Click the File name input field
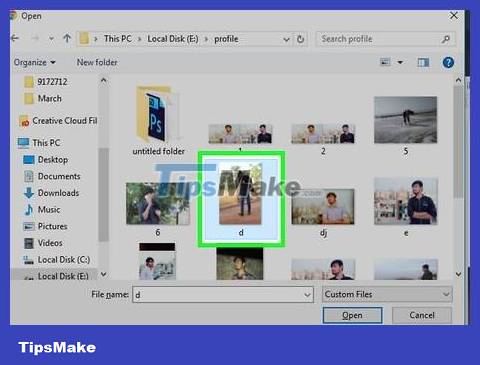This screenshot has height=365, width=480. [223, 295]
